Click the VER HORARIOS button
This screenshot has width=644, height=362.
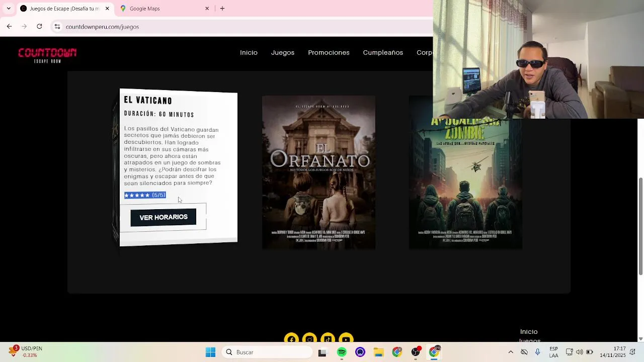pos(164,218)
